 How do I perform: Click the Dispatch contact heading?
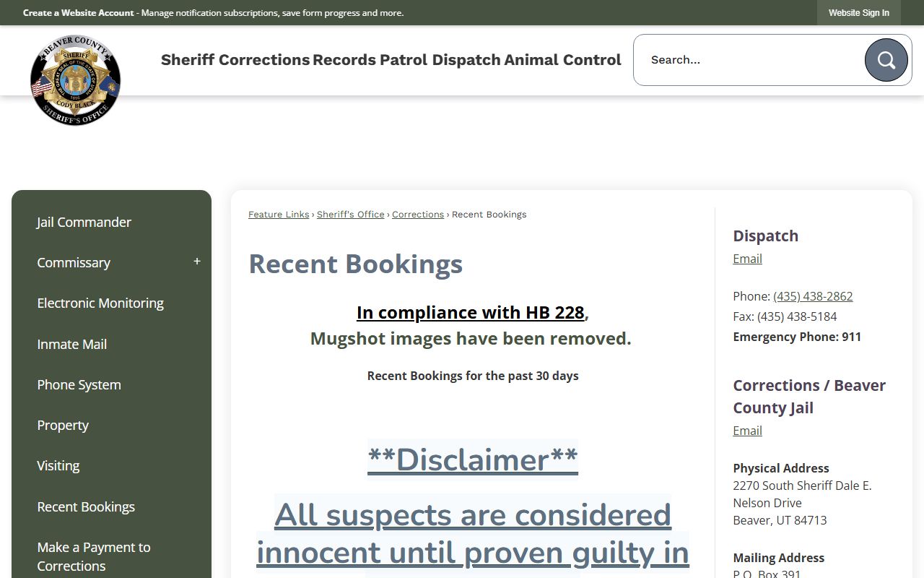coord(765,236)
